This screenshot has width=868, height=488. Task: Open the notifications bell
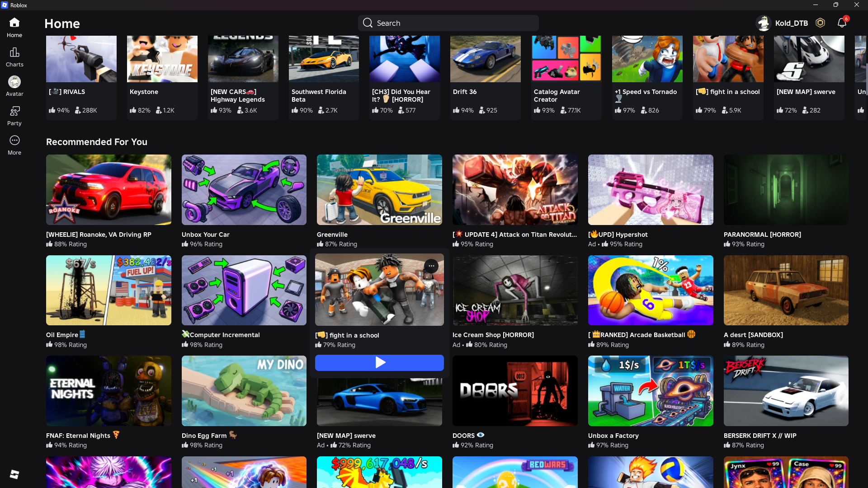pyautogui.click(x=842, y=23)
